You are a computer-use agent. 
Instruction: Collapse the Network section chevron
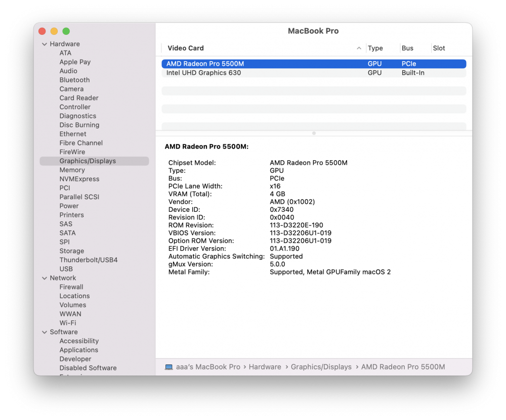[x=45, y=278]
